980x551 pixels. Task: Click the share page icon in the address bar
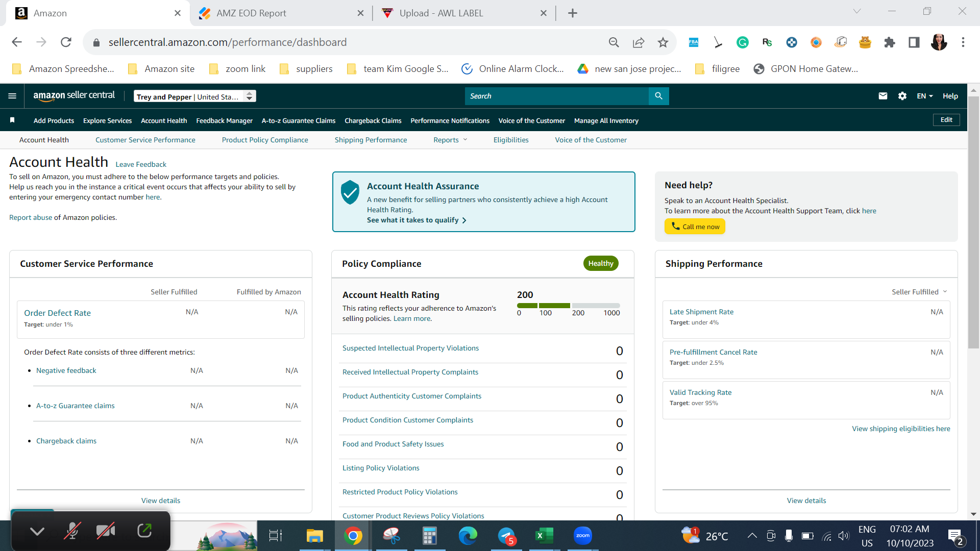[639, 42]
